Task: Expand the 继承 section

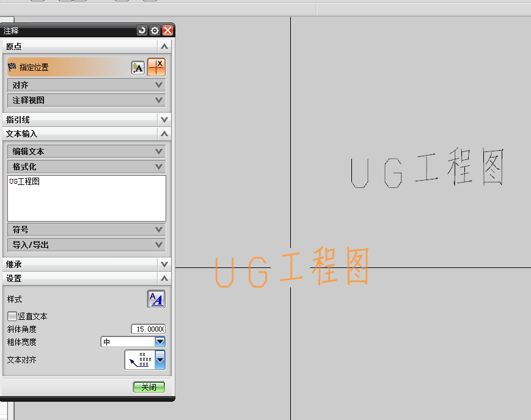Action: tap(162, 264)
